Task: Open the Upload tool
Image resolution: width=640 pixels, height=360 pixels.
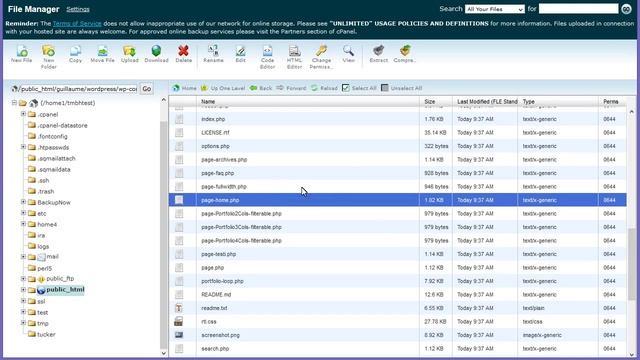Action: [129, 54]
